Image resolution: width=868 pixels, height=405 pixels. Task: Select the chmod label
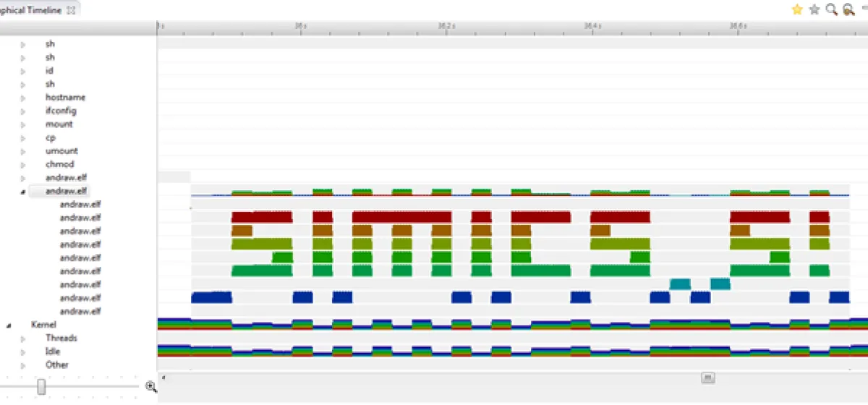coord(61,164)
